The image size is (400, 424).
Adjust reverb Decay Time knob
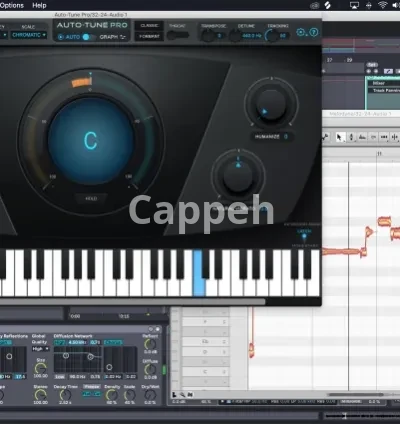click(65, 395)
